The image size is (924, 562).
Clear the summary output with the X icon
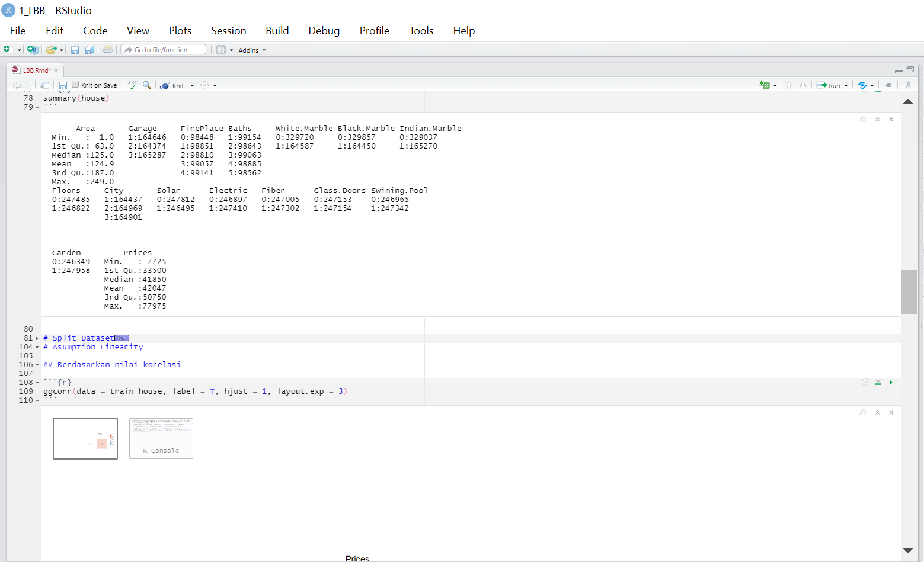pos(891,119)
